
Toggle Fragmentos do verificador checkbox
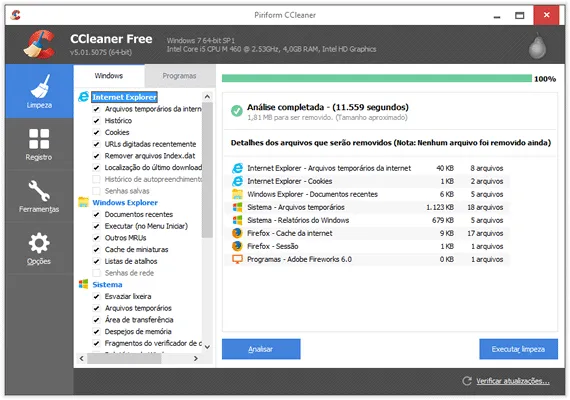coord(96,343)
